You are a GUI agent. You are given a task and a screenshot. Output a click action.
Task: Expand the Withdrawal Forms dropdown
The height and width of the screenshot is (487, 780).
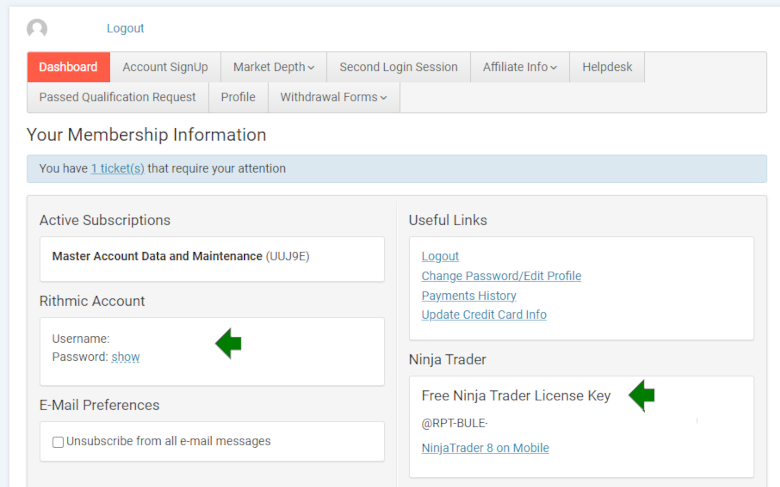coord(334,97)
